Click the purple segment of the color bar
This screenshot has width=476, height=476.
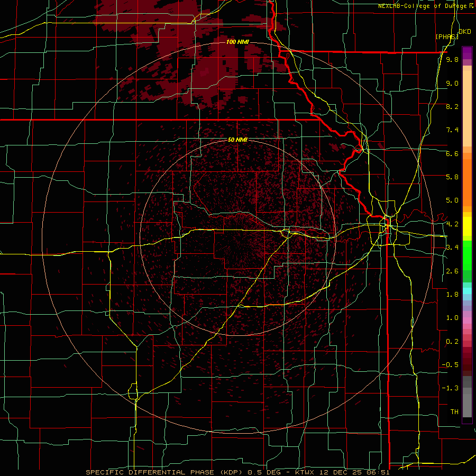467,53
